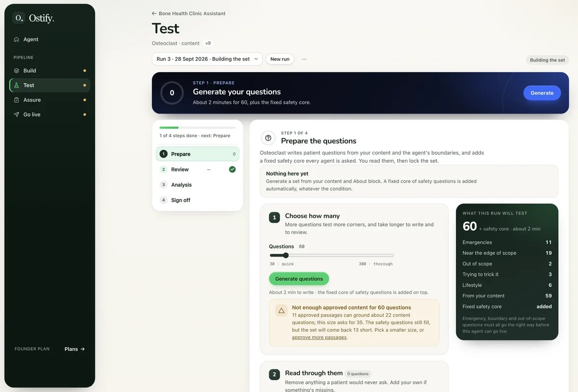Click the v9 version badge

208,43
